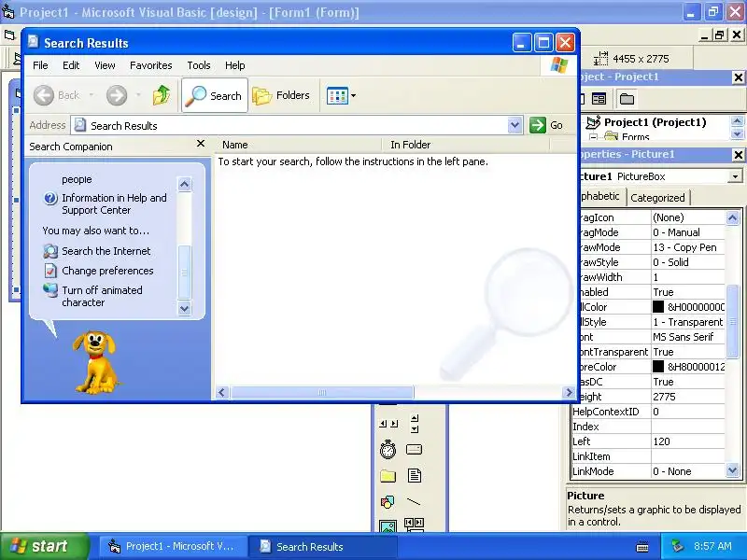The image size is (747, 560).
Task: Select the FileListBox control in VB toolbox
Action: point(415,475)
